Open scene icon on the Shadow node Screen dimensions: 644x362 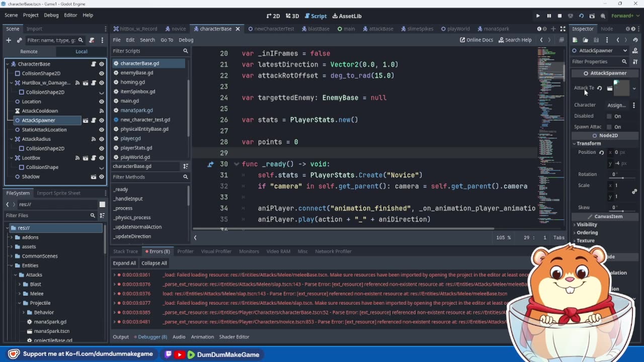[94, 176]
